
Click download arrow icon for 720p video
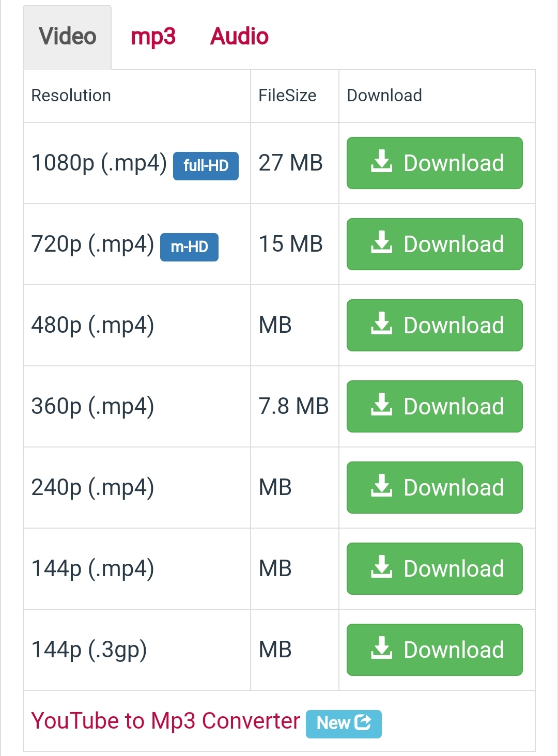(x=381, y=242)
